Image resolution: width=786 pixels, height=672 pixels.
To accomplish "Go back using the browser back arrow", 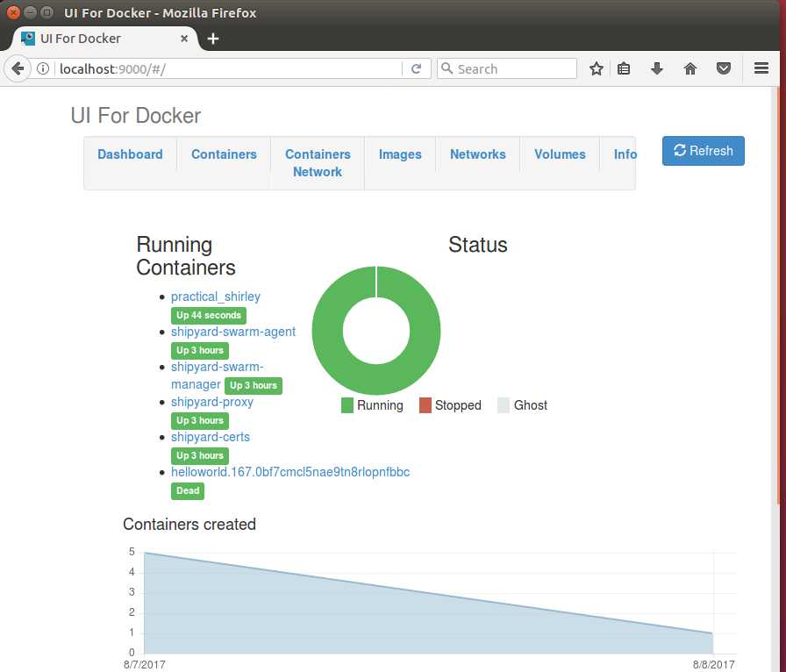I will coord(18,68).
